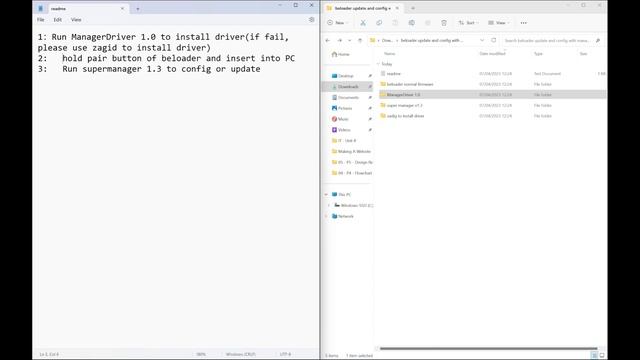This screenshot has width=640, height=360.
Task: Open the View dropdown in File Explorer
Action: pyautogui.click(x=499, y=23)
